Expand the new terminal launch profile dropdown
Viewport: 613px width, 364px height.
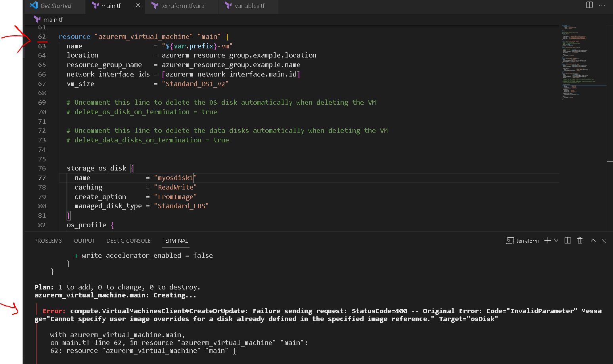click(x=556, y=241)
